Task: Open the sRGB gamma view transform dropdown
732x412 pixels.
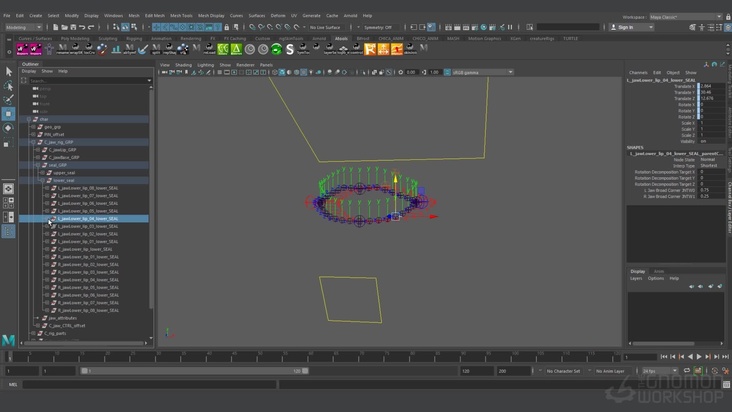Action: pyautogui.click(x=480, y=72)
